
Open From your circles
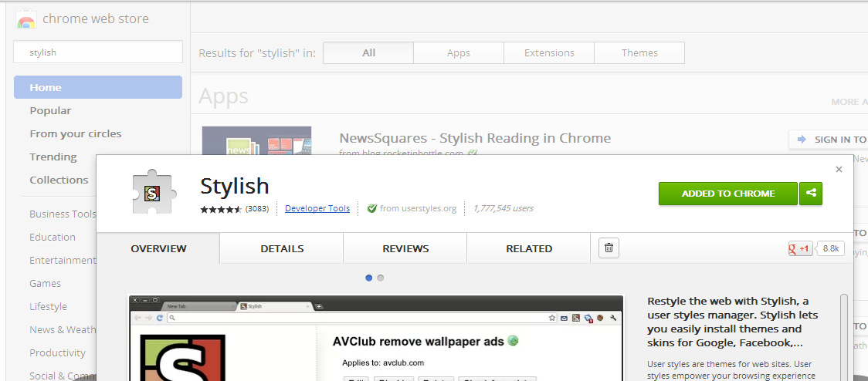tap(75, 134)
